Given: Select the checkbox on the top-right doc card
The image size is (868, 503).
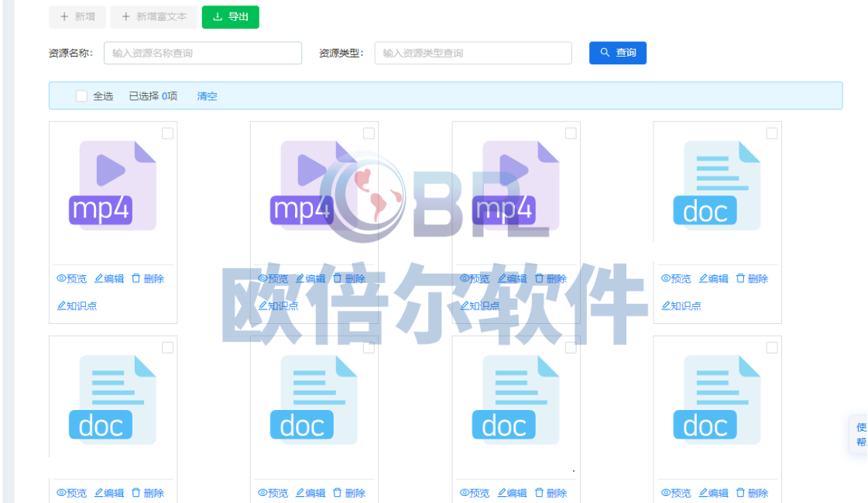Looking at the screenshot, I should pyautogui.click(x=772, y=133).
